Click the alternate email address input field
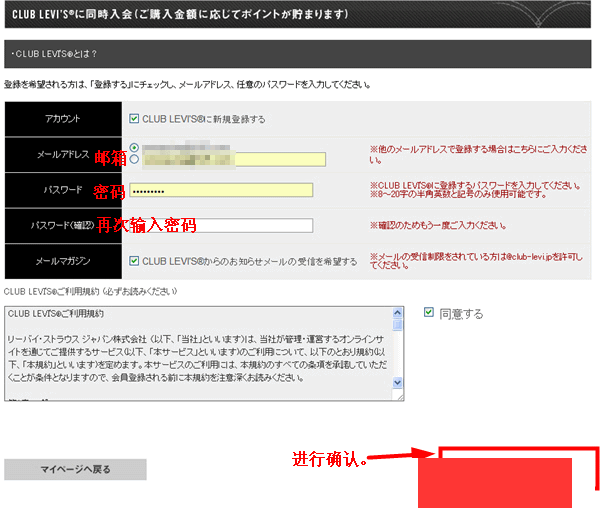Viewport: 600px width, 513px height. 234,159
